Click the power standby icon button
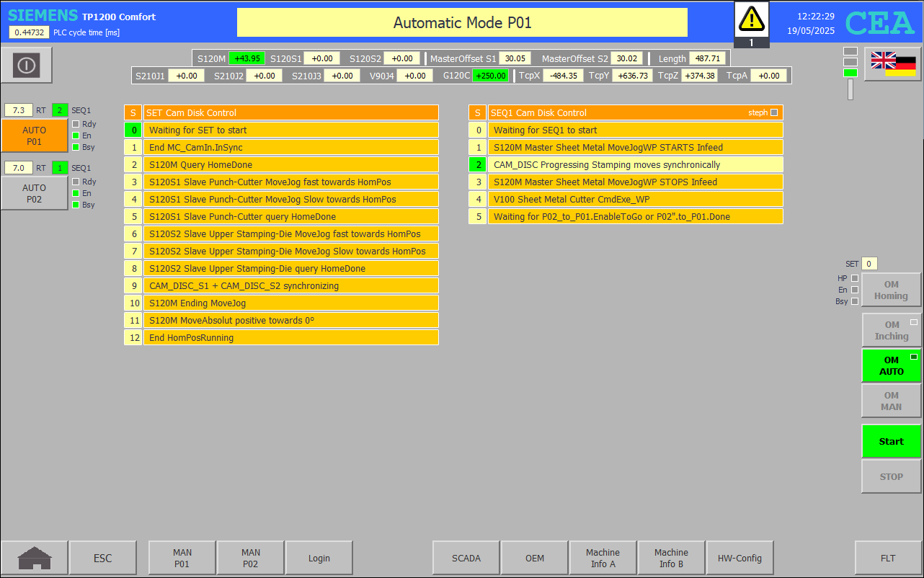This screenshot has height=578, width=924. (27, 66)
